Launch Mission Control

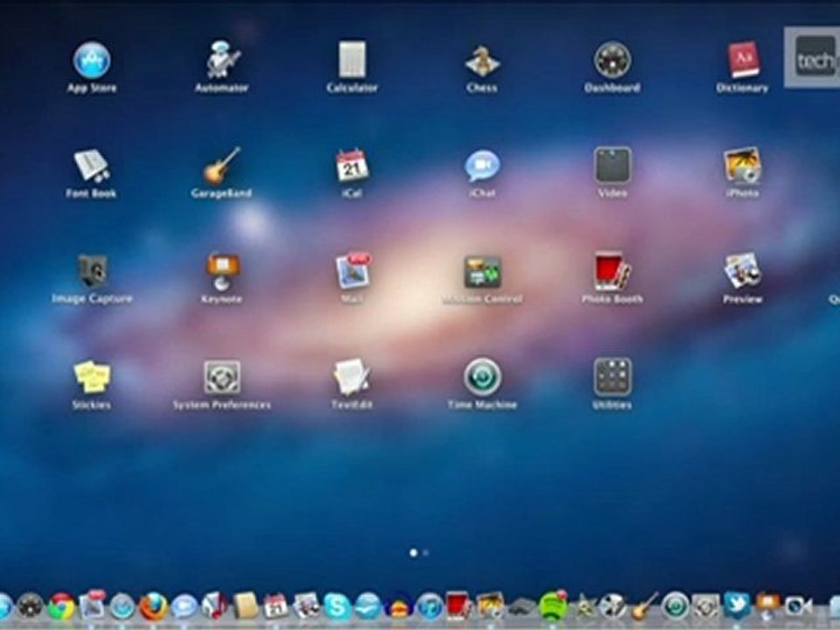point(482,272)
